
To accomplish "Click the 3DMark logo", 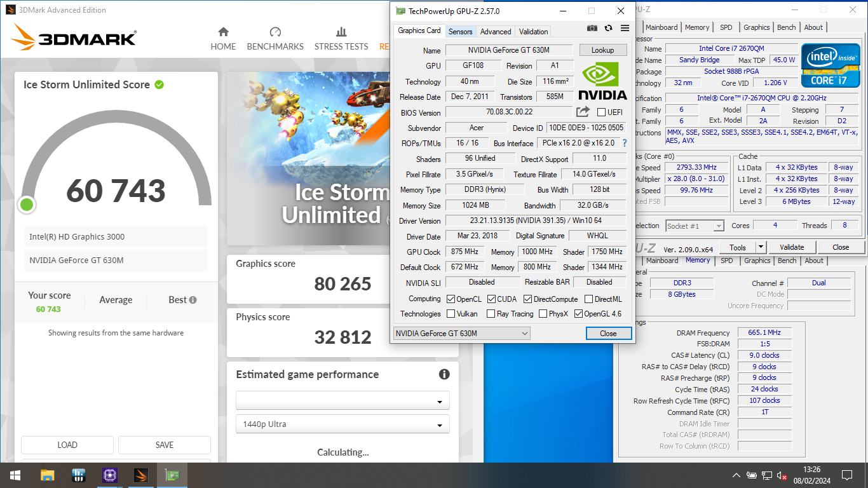I will (74, 38).
